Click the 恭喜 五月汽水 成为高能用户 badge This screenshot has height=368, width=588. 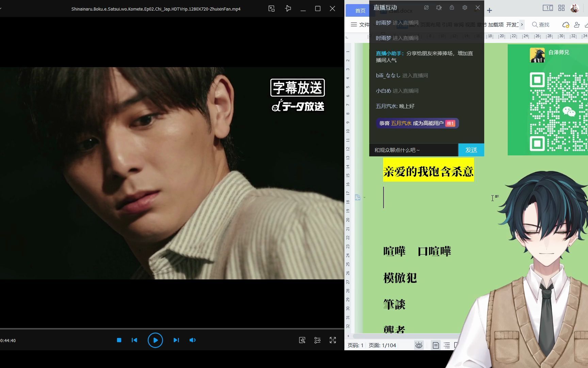coord(417,123)
